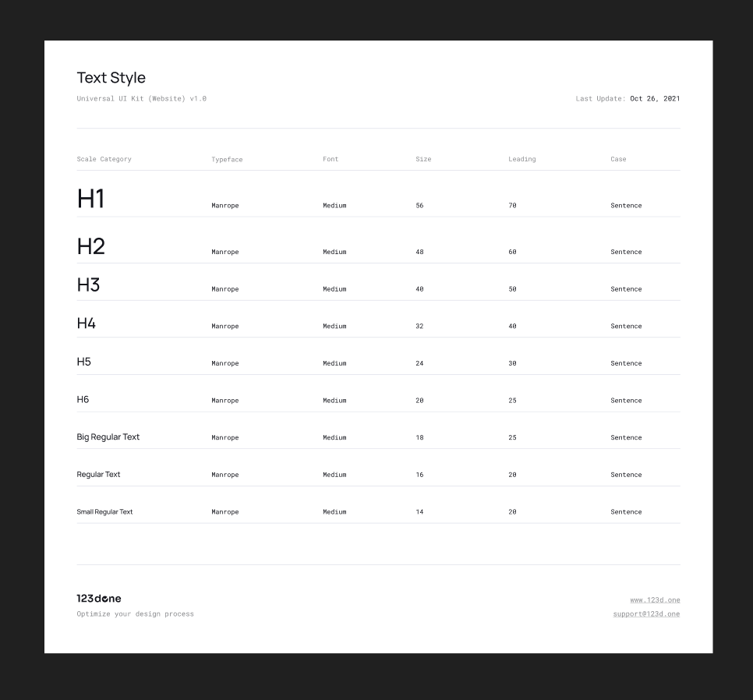
Task: Select the H2 sample heading
Action: pyautogui.click(x=90, y=246)
